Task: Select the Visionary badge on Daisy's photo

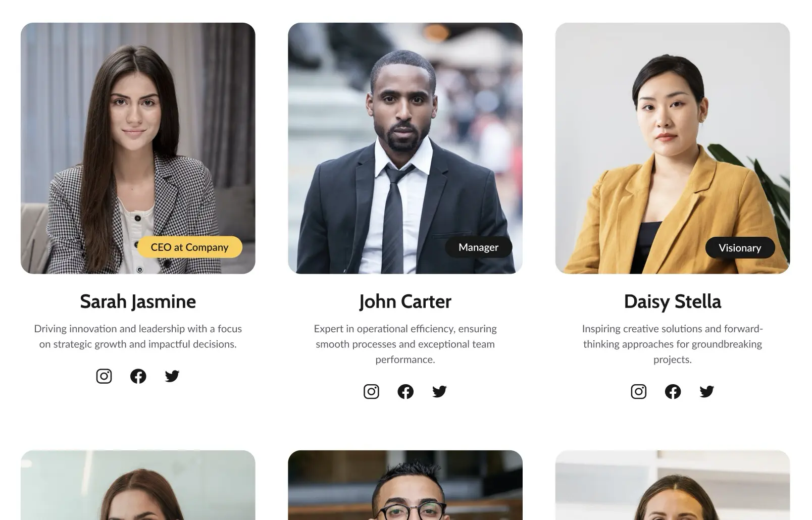Action: click(740, 248)
